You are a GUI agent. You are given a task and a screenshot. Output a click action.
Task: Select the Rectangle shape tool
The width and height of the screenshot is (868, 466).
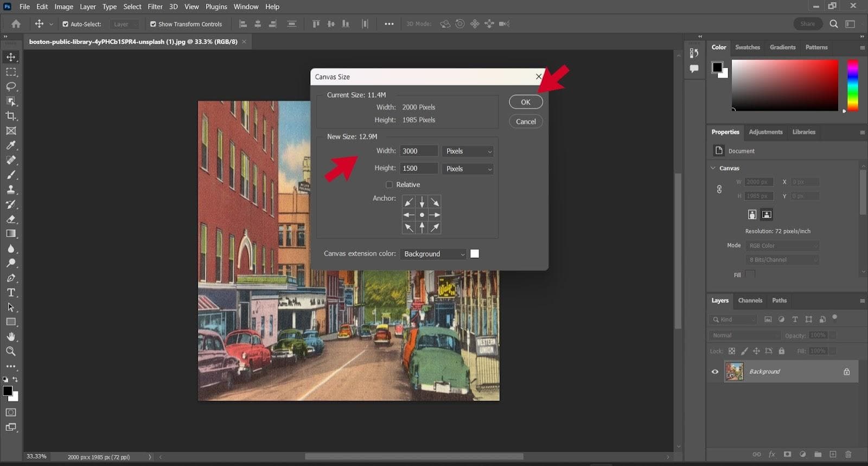11,322
